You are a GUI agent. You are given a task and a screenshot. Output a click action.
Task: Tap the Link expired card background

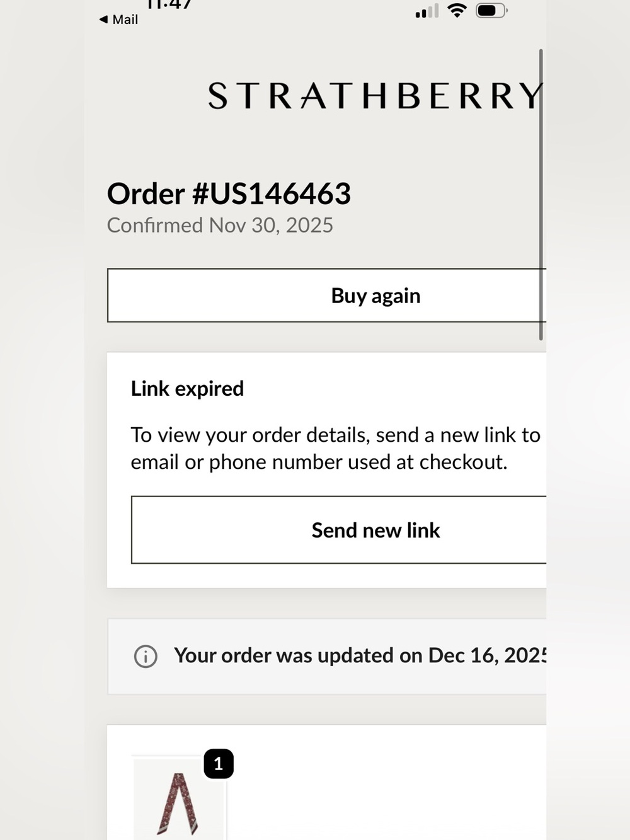tap(326, 470)
